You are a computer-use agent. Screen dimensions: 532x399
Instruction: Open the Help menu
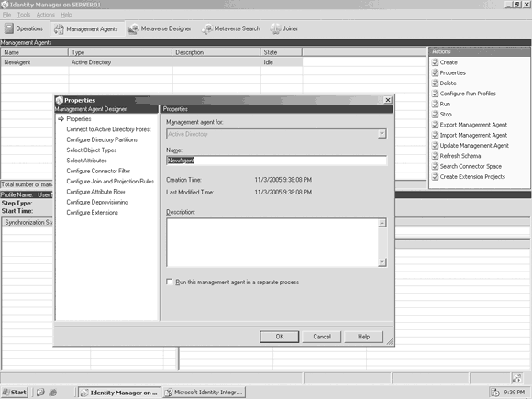pyautogui.click(x=66, y=15)
